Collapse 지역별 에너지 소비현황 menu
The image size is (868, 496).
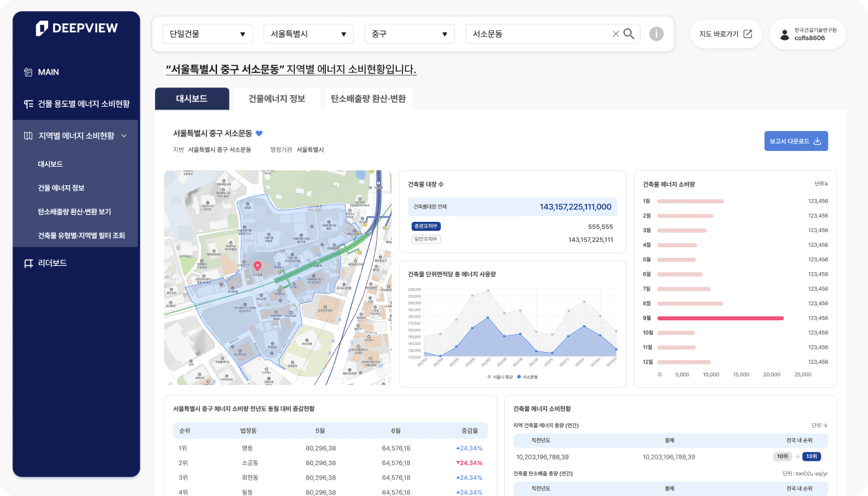click(124, 136)
